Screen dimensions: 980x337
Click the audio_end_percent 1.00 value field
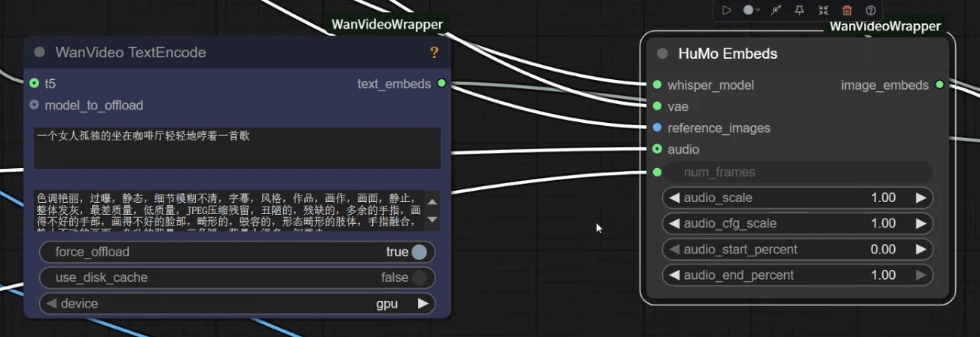(884, 275)
